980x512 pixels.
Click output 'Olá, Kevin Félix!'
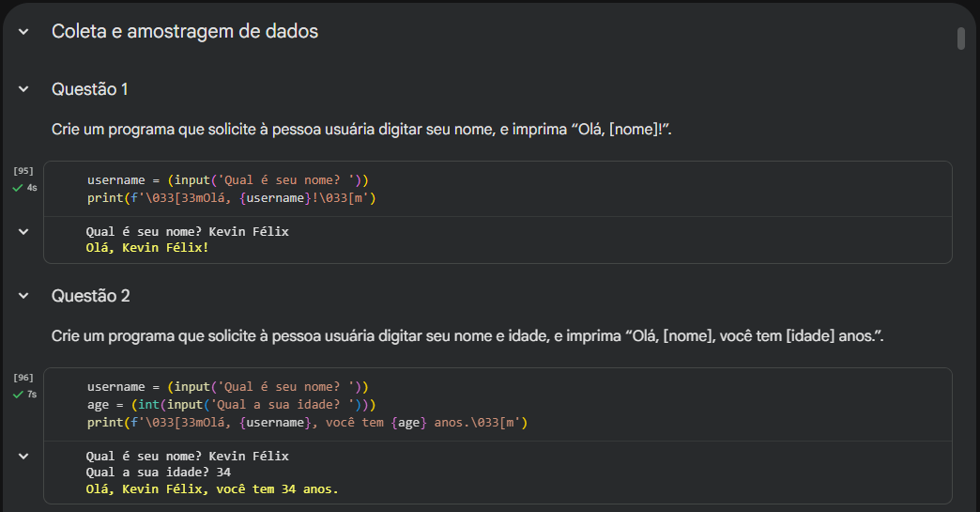pyautogui.click(x=147, y=248)
